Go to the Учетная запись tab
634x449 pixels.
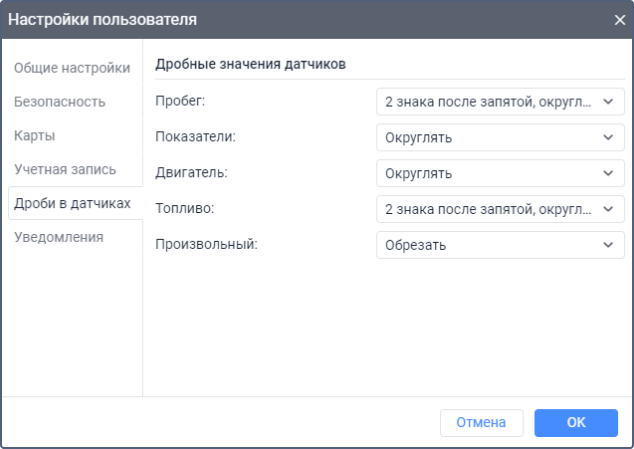tap(65, 169)
